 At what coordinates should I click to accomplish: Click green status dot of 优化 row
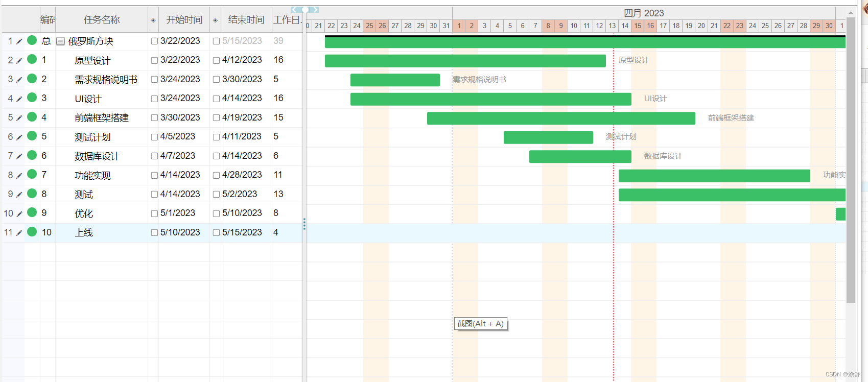click(32, 212)
